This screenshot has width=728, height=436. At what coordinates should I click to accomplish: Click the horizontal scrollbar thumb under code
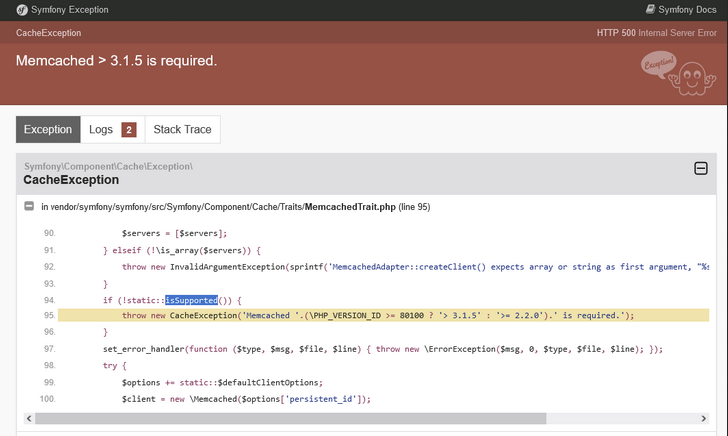pos(291,418)
